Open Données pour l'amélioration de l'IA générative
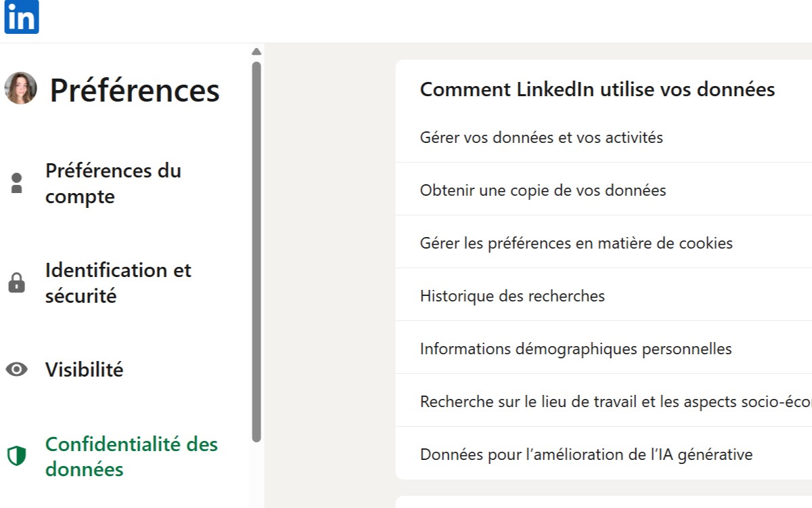This screenshot has width=812, height=508. tap(586, 454)
